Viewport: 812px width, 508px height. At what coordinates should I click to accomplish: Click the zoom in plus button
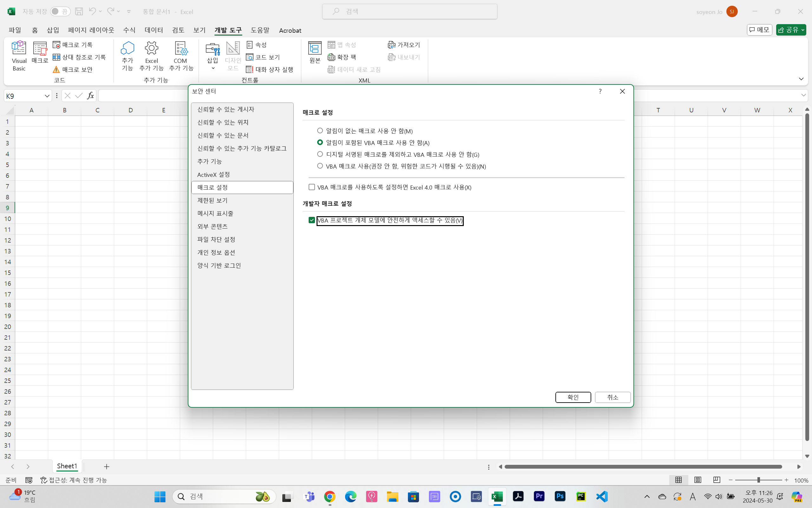pos(786,480)
